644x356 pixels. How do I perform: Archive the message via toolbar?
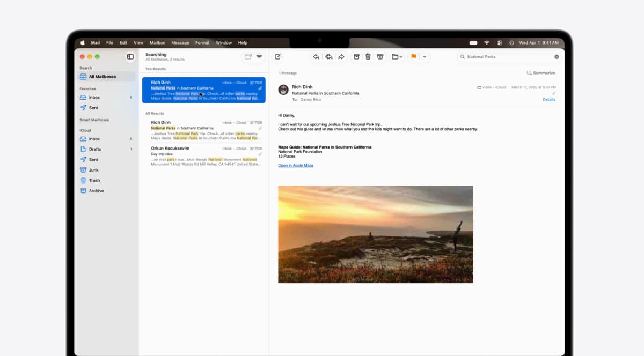pyautogui.click(x=356, y=57)
